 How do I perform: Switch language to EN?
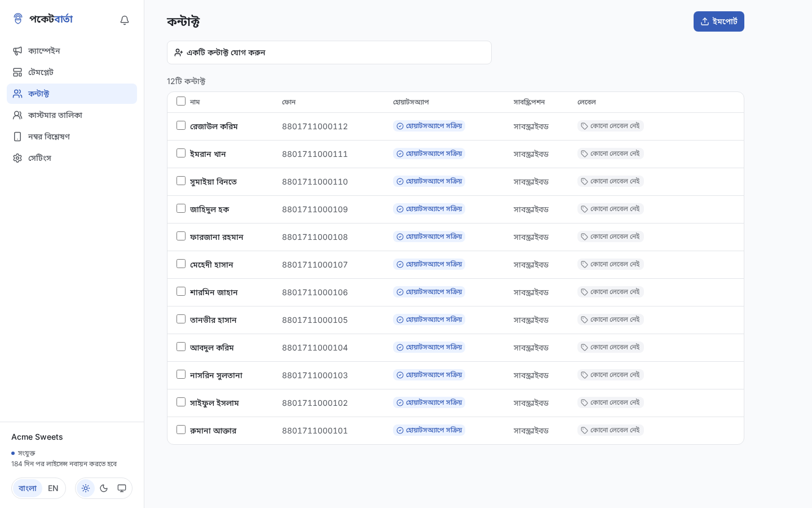click(53, 488)
